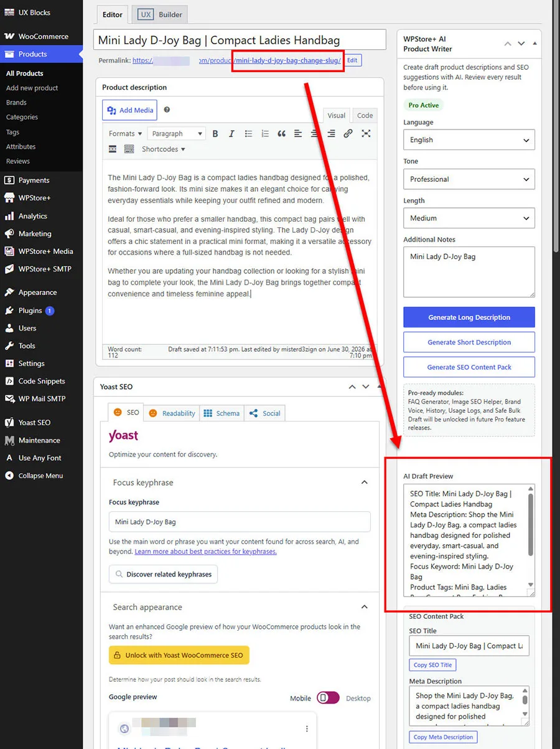Click the Generate Long Description button
This screenshot has width=560, height=749.
469,317
